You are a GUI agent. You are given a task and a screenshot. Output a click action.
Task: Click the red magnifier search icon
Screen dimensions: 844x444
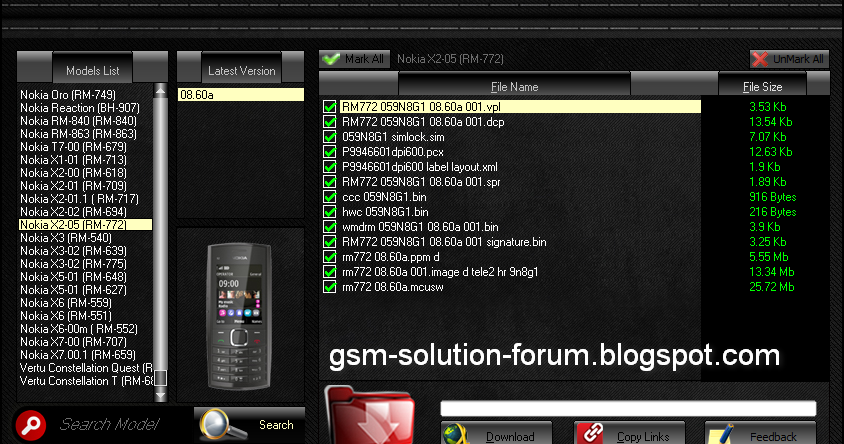(x=31, y=425)
